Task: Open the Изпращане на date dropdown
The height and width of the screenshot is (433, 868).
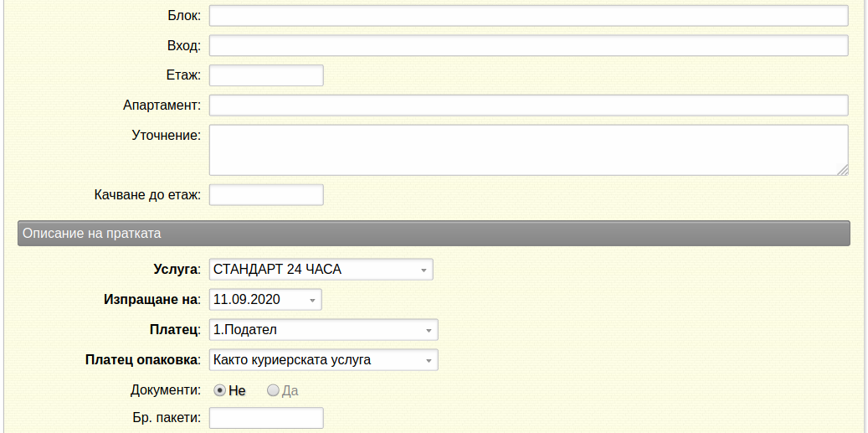Action: tap(265, 300)
